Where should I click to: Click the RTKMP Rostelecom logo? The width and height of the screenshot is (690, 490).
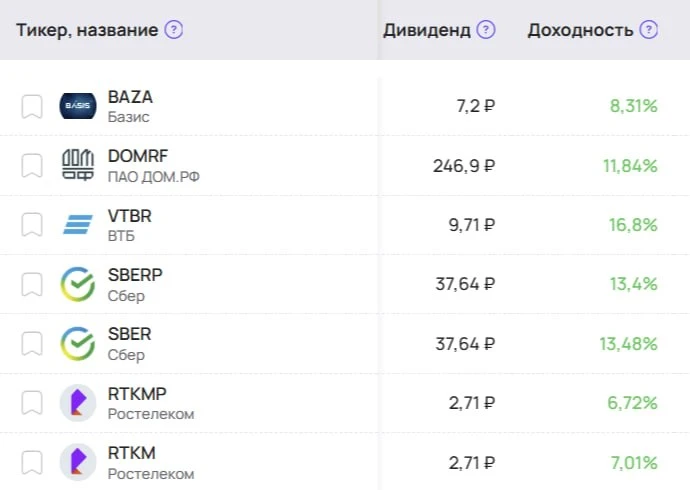pos(78,402)
